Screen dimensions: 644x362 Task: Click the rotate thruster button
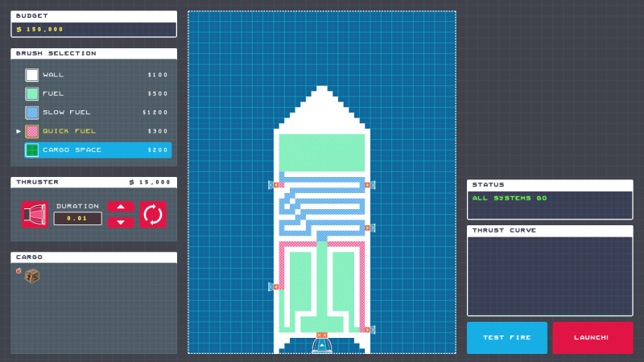pyautogui.click(x=153, y=214)
